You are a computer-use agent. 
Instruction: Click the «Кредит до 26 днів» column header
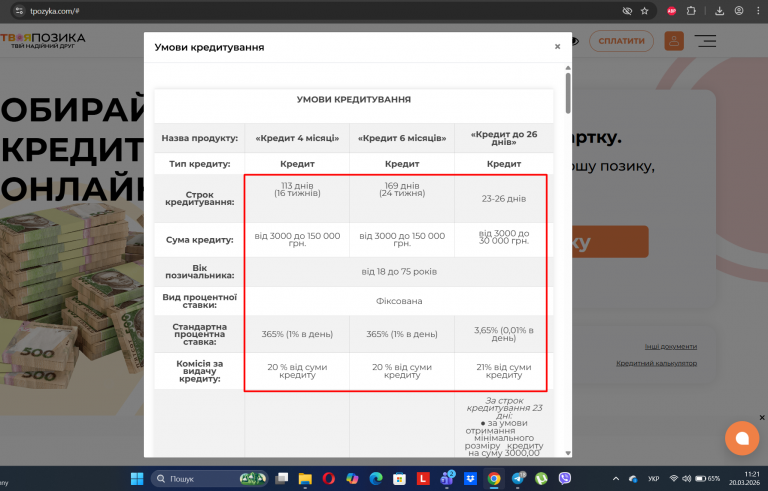[504, 138]
